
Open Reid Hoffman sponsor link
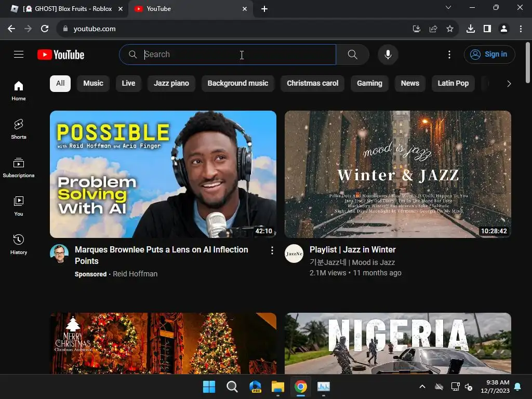point(135,274)
